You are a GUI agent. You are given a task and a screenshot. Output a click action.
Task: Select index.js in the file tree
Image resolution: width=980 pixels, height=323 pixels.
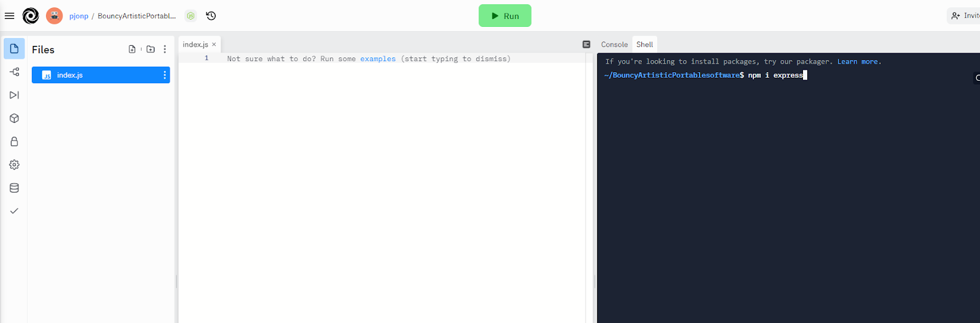pyautogui.click(x=100, y=75)
